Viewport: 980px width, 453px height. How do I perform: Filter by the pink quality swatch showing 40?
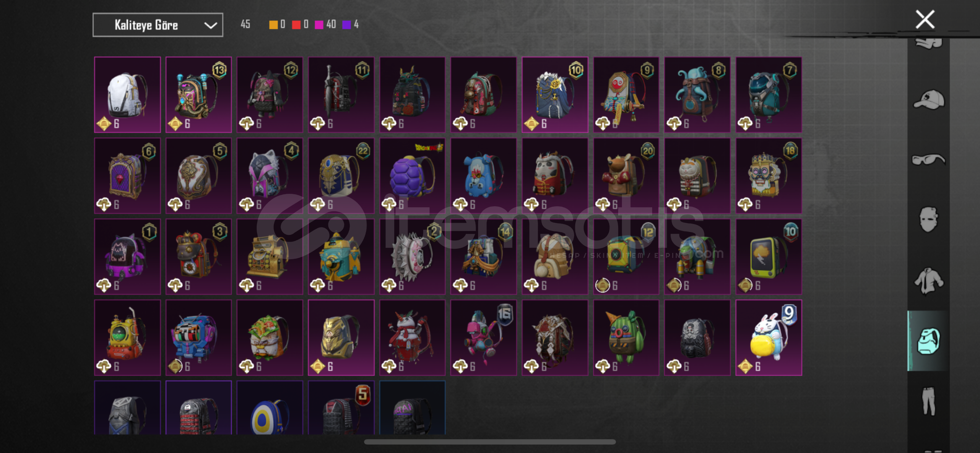319,25
